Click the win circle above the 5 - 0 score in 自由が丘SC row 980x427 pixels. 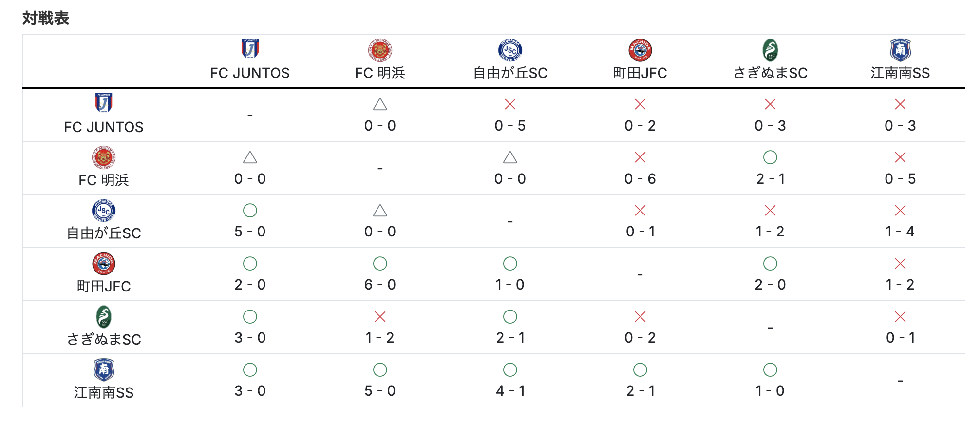coord(250,211)
